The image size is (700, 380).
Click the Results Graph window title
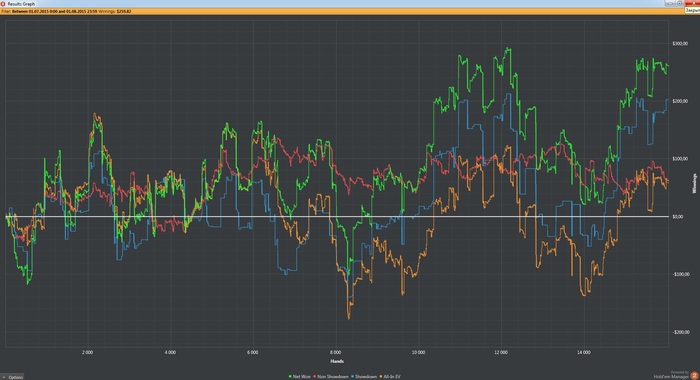pyautogui.click(x=21, y=4)
